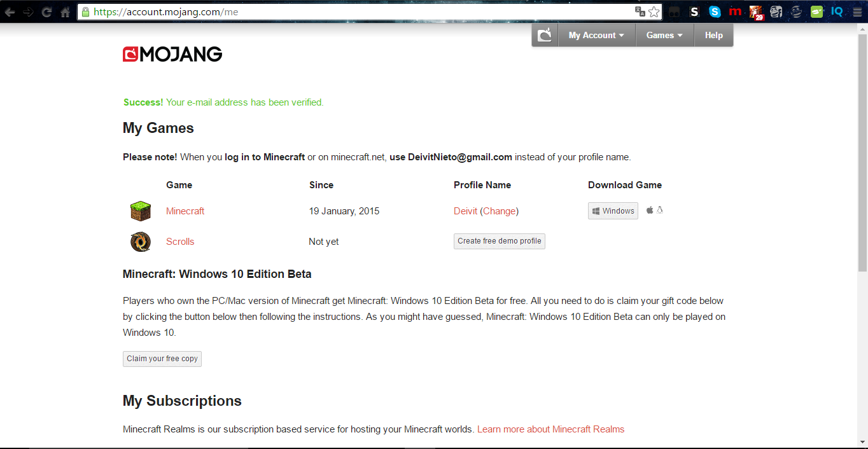Image resolution: width=868 pixels, height=449 pixels.
Task: Open the browser home page icon
Action: (65, 11)
